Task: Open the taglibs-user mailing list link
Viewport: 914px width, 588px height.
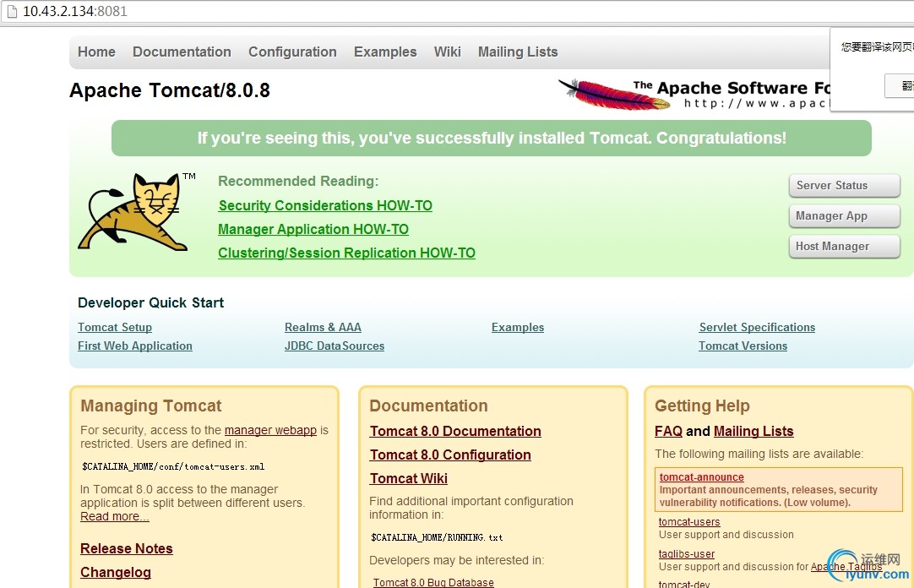Action: pyautogui.click(x=687, y=554)
